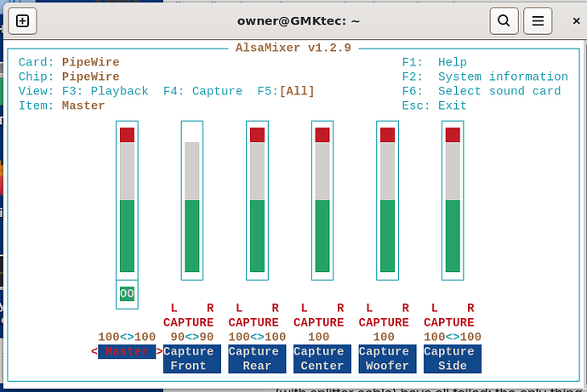587x392 pixels.
Task: Toggle the CAPTURE flag above Capture Side
Action: click(449, 322)
